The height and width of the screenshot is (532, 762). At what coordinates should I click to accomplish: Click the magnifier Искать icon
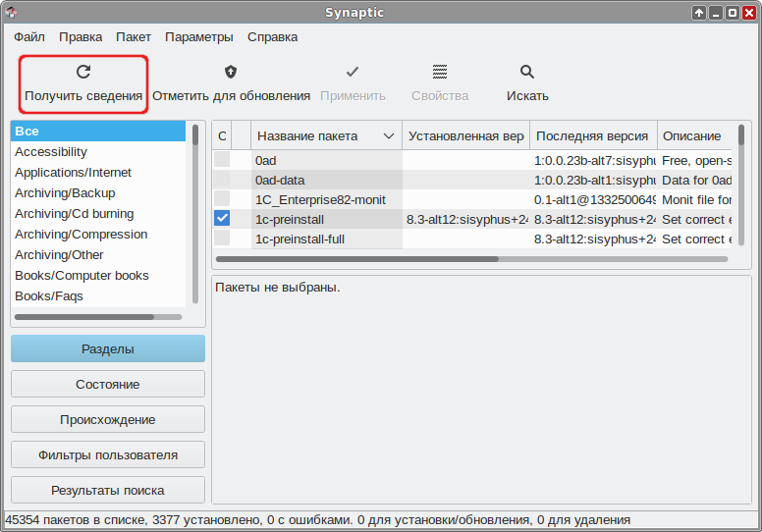(527, 72)
